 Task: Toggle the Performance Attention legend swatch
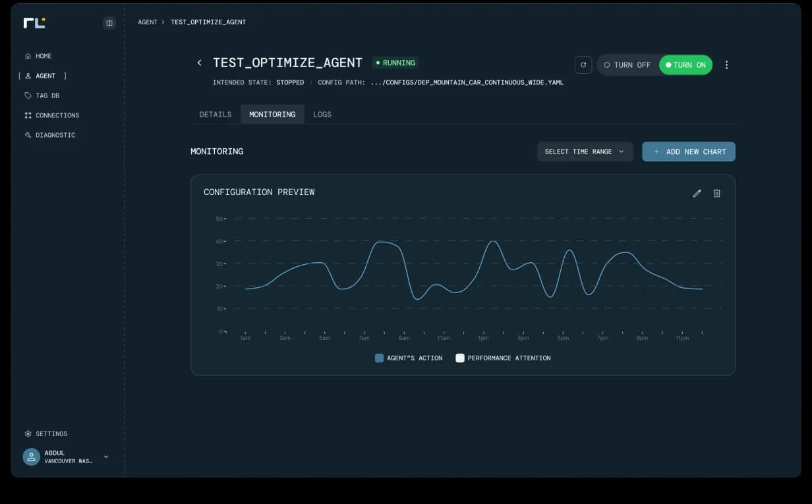point(460,358)
